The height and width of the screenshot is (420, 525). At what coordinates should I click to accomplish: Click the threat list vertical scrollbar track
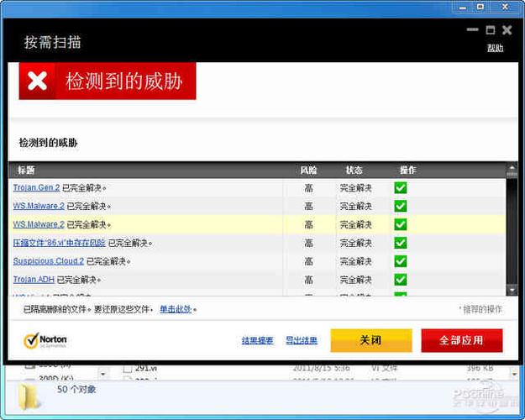coord(512,231)
